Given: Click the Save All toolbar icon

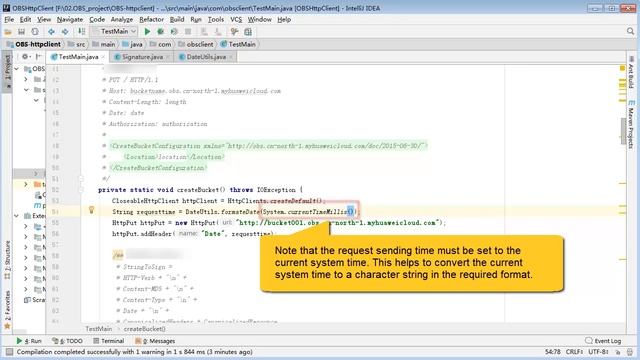Looking at the screenshot, I should click(x=21, y=31).
